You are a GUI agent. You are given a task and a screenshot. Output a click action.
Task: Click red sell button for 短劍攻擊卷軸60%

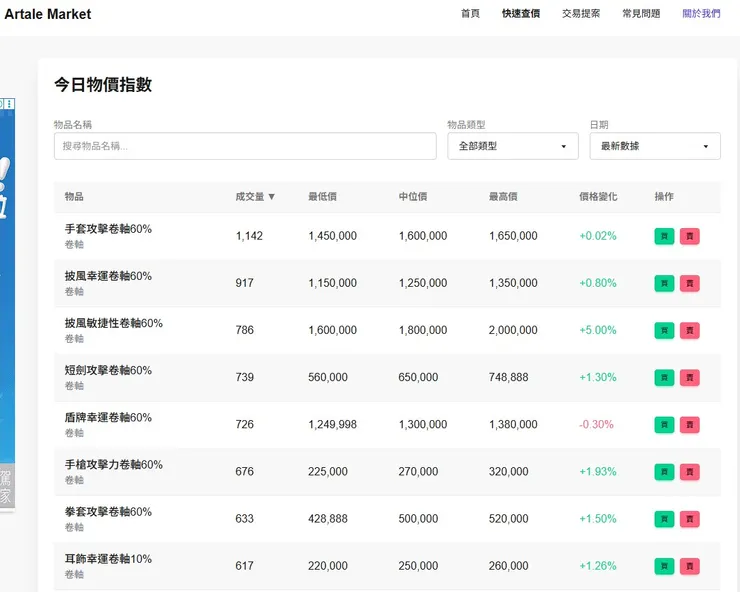[690, 378]
